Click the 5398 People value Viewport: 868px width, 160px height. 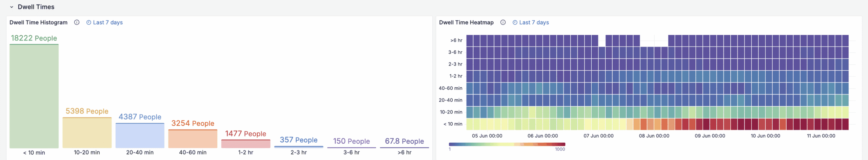87,111
